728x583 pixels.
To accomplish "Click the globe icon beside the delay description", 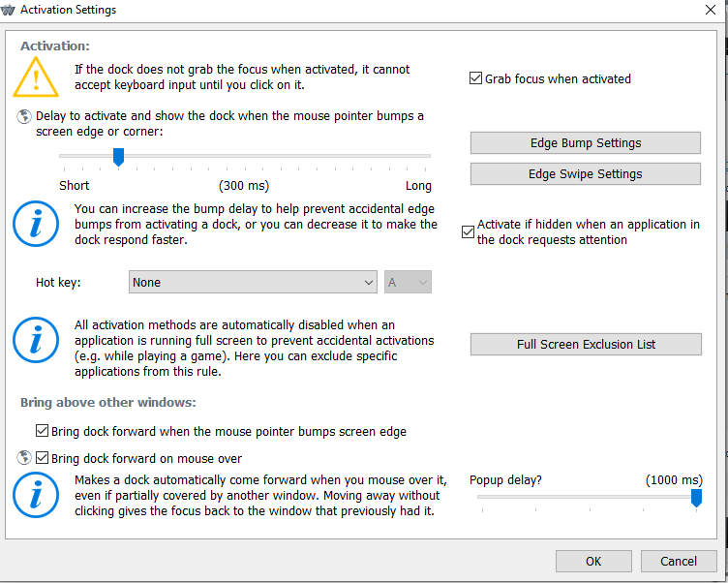I will 23,116.
